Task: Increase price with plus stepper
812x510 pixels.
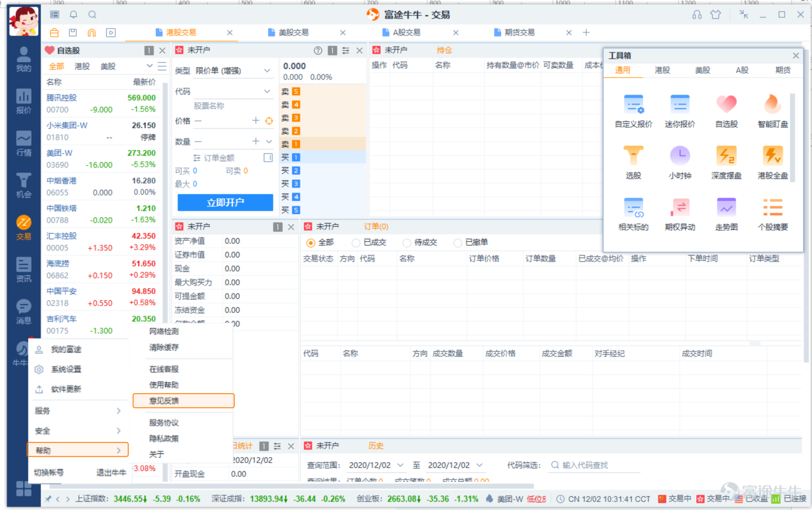Action: [256, 121]
